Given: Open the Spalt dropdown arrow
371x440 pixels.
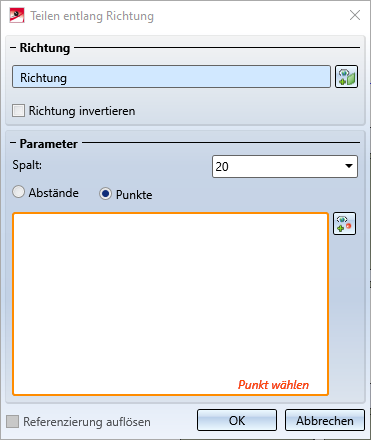Looking at the screenshot, I should (x=349, y=166).
